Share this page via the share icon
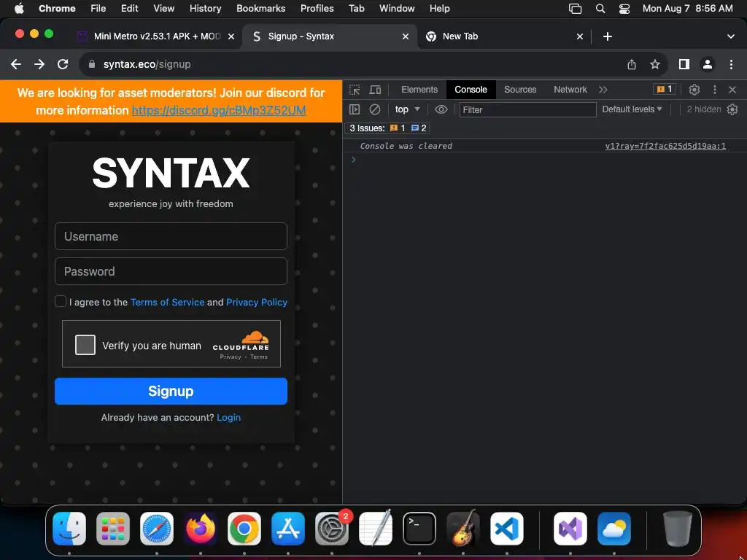The height and width of the screenshot is (560, 747). [632, 64]
